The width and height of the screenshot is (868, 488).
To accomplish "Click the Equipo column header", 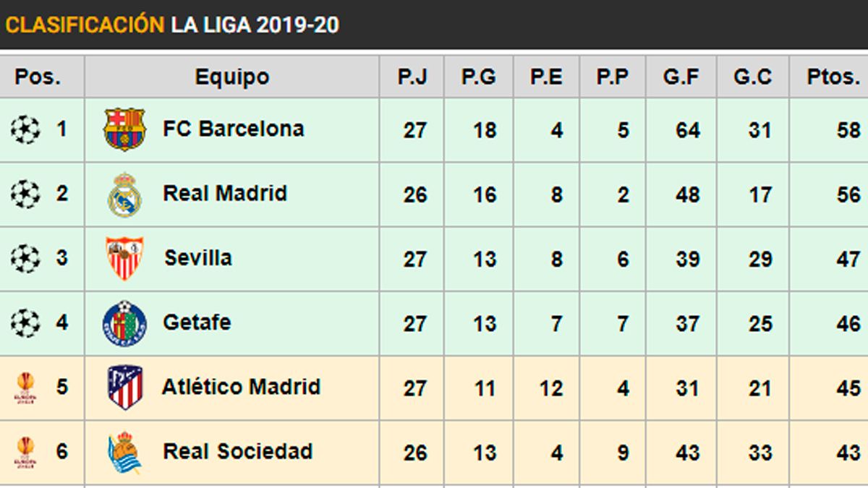I will click(x=231, y=77).
